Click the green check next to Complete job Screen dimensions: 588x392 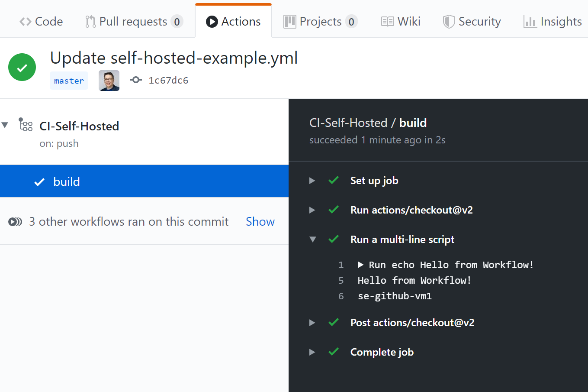click(x=333, y=352)
